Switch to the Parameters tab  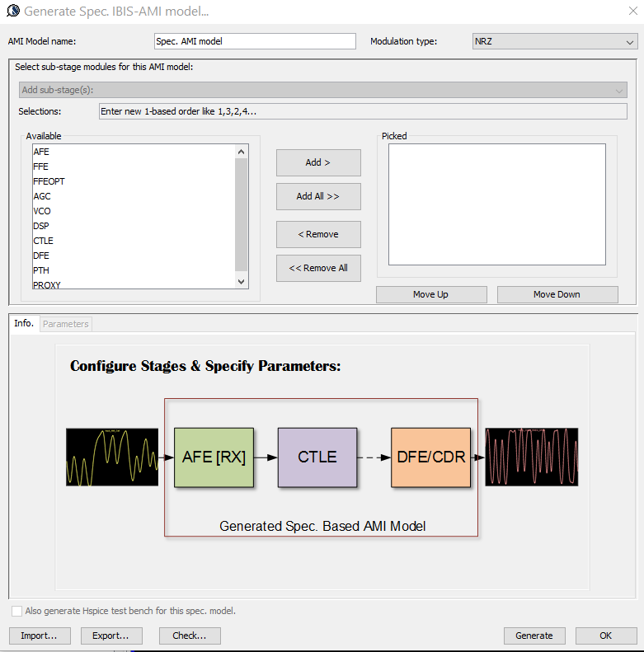(x=66, y=324)
